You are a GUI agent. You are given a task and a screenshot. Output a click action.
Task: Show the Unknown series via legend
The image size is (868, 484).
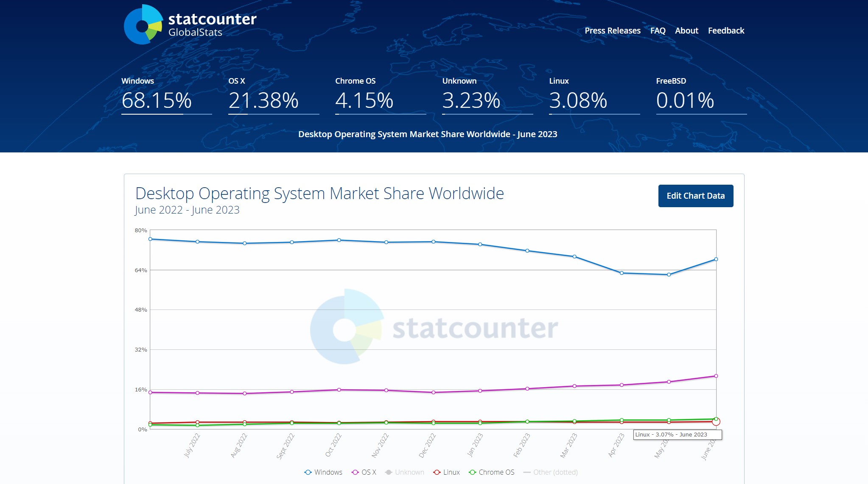[x=404, y=472]
